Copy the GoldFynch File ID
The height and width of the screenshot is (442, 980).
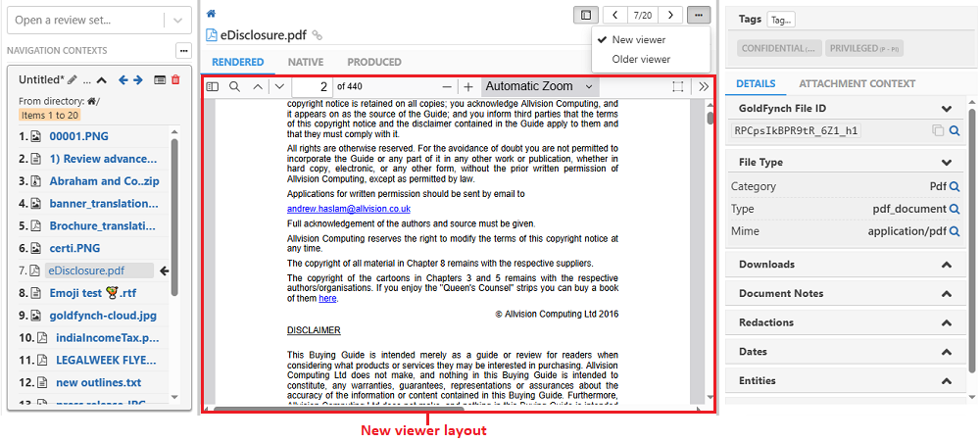938,130
